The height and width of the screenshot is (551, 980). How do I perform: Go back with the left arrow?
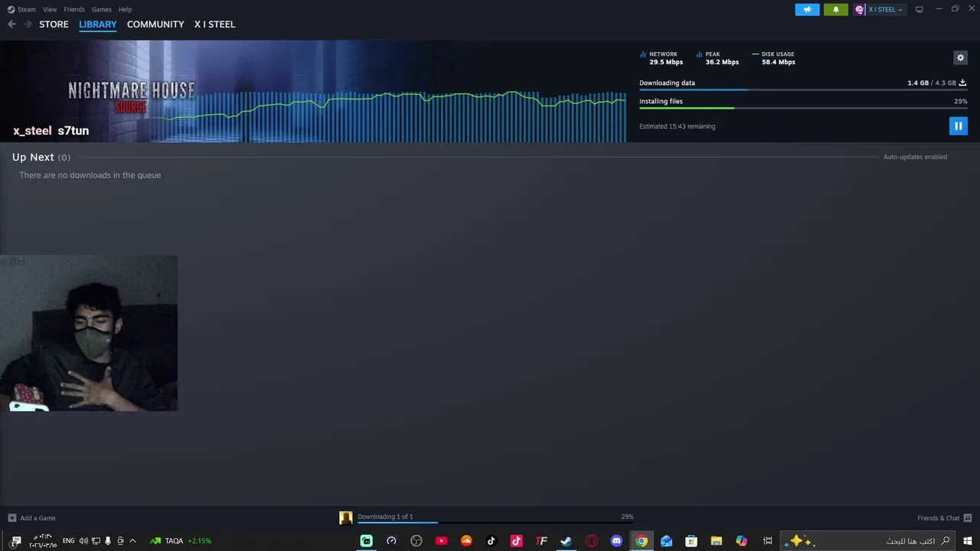(x=11, y=24)
